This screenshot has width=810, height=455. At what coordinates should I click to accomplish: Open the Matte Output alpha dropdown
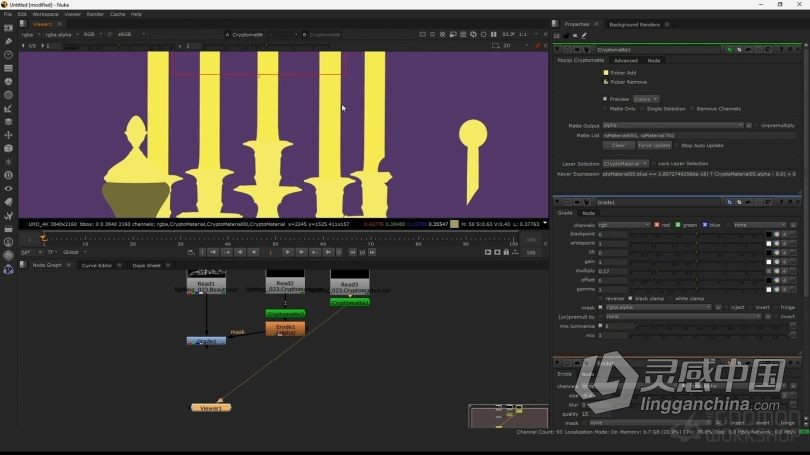(673, 125)
